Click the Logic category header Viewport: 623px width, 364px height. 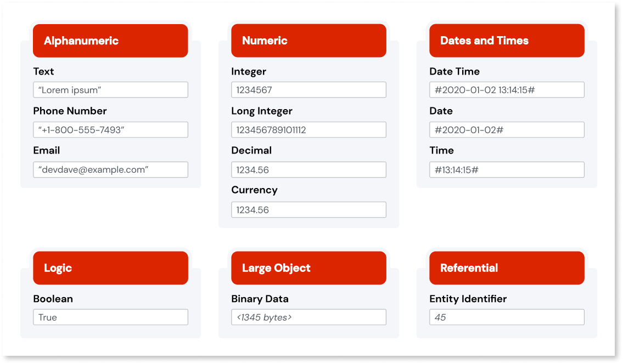click(110, 268)
